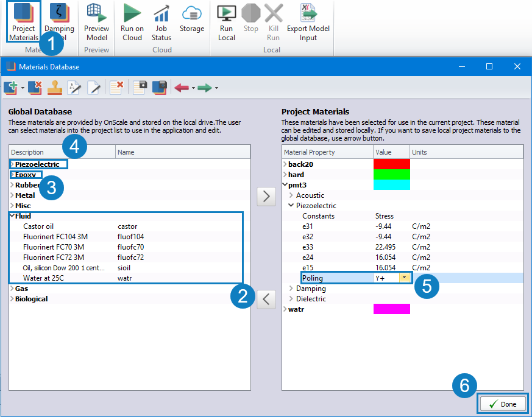Expand the watr project material
The height and width of the screenshot is (417, 532).
point(285,309)
